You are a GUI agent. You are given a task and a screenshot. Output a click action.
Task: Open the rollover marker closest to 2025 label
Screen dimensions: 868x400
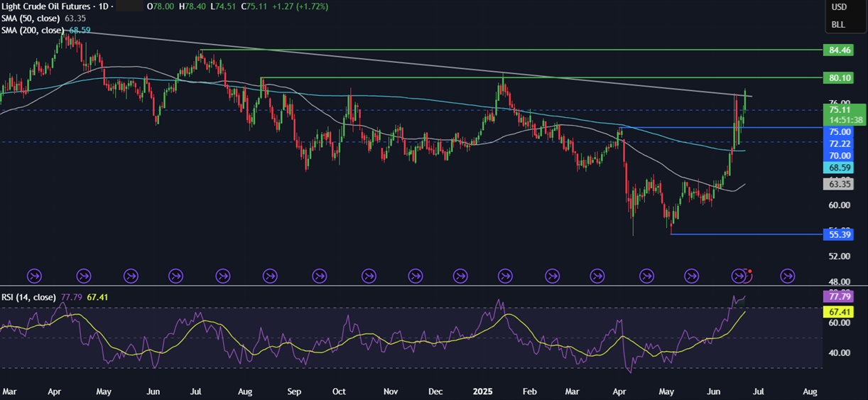coord(505,275)
